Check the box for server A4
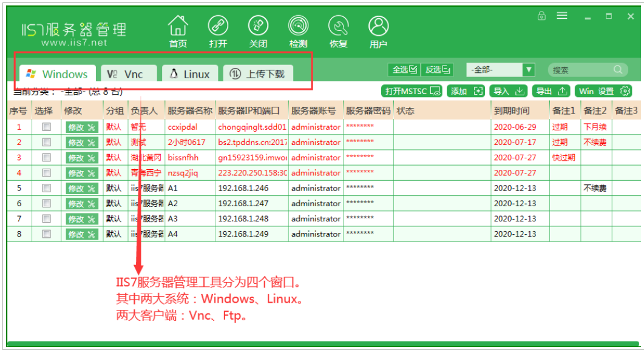The height and width of the screenshot is (350, 644). pos(46,234)
